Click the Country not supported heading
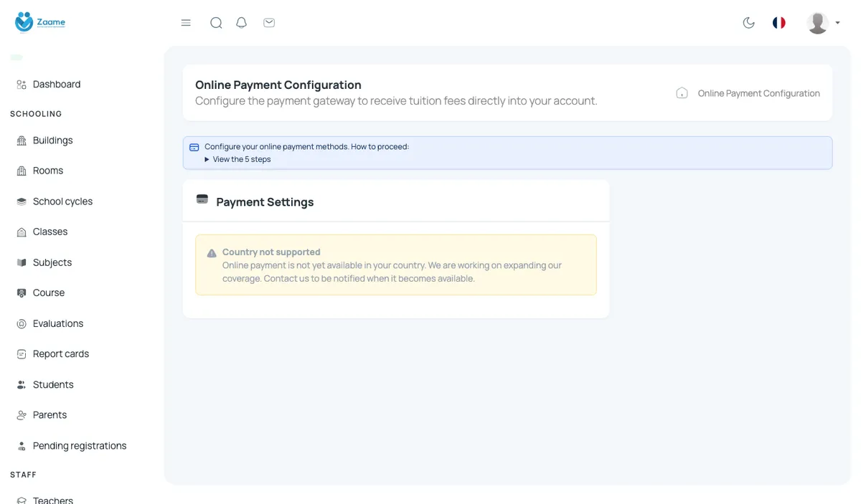 [x=271, y=252]
